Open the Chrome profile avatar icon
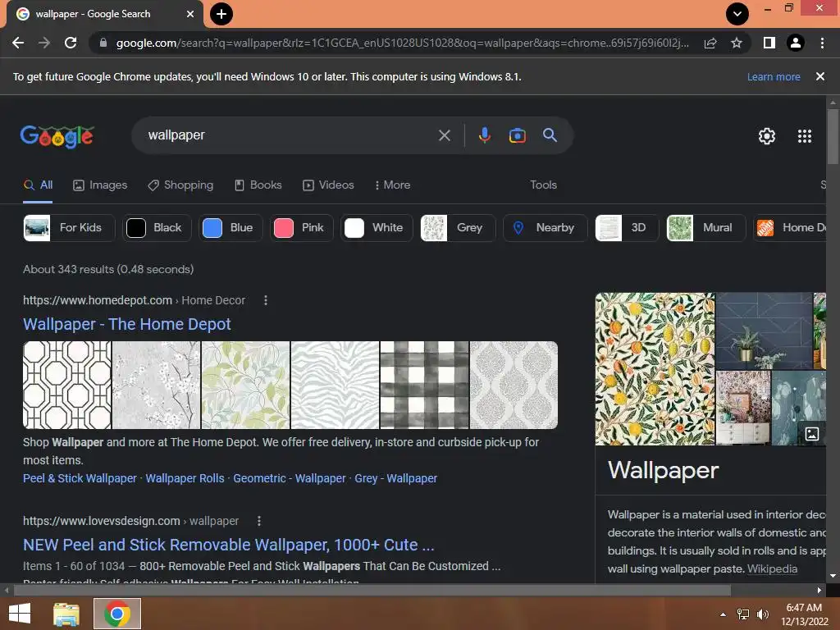The image size is (840, 630). (796, 43)
